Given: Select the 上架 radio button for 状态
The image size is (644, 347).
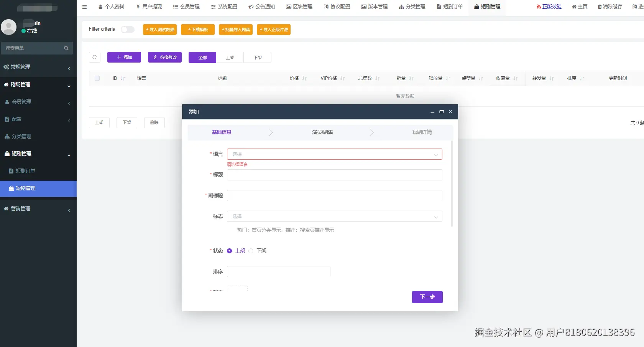Looking at the screenshot, I should click(229, 251).
